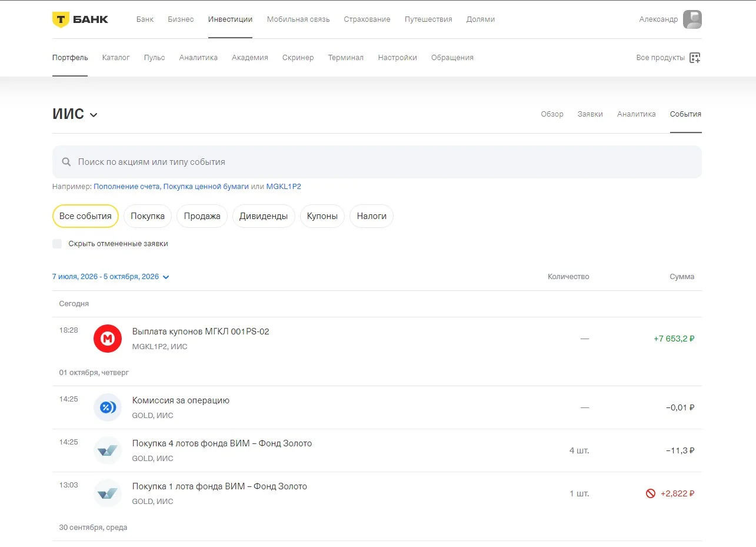The height and width of the screenshot is (547, 756).
Task: Tick the Скрыть отмененные заявки checkbox
Action: click(57, 244)
